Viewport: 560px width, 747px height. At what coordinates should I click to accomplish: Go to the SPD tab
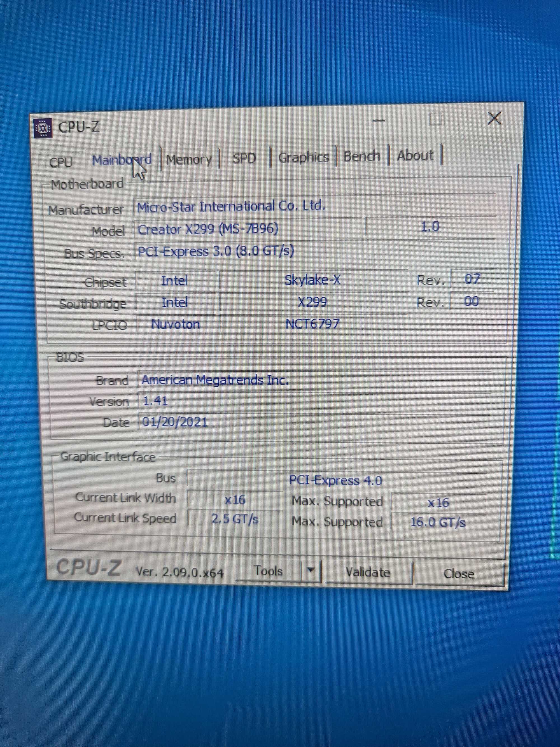tap(244, 158)
